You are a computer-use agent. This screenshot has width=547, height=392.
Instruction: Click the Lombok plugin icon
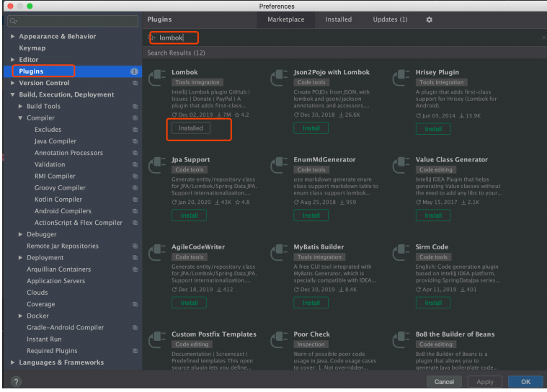point(157,77)
